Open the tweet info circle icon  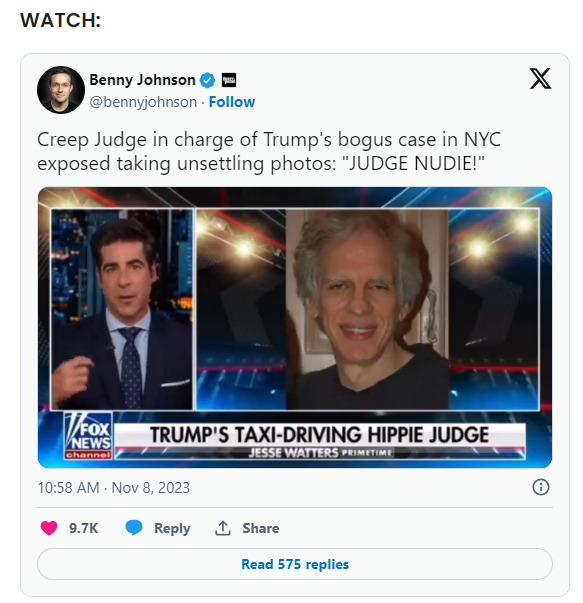541,487
